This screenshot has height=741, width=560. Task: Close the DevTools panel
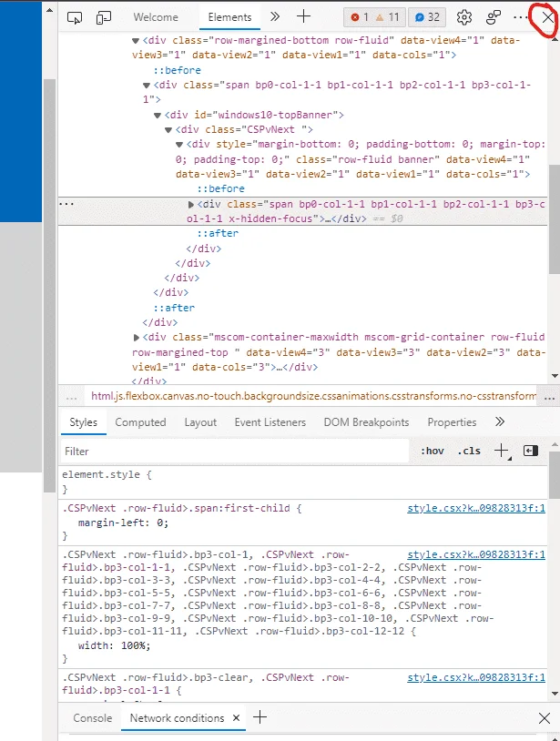(547, 18)
